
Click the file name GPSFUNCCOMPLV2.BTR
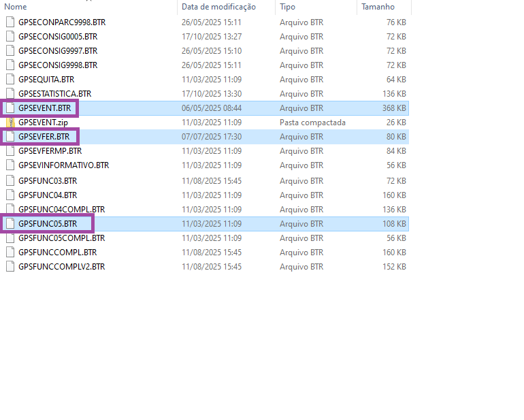click(61, 268)
